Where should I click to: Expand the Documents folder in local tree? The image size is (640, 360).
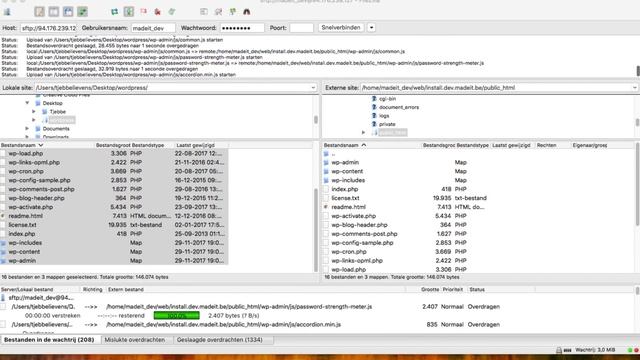click(x=27, y=129)
